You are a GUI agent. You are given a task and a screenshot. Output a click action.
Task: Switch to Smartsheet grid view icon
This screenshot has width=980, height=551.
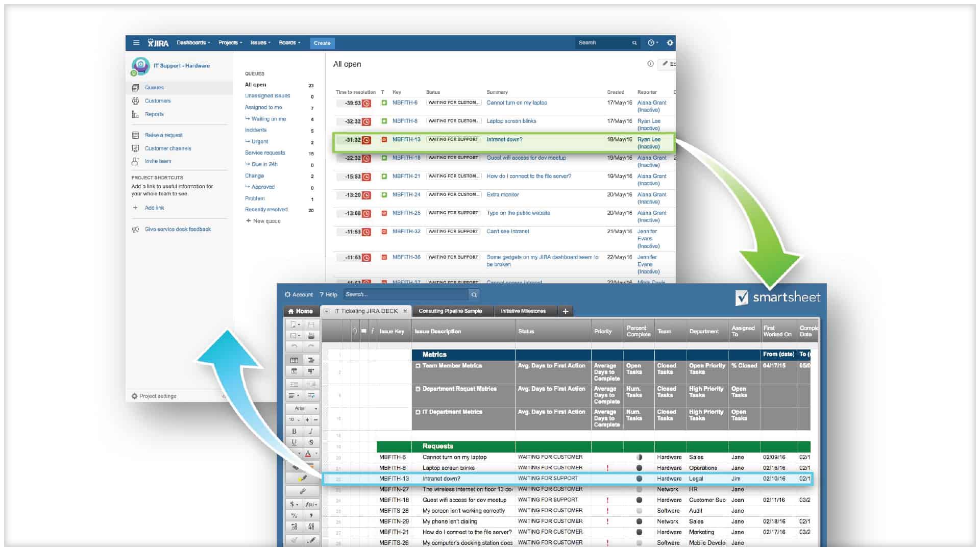[294, 360]
